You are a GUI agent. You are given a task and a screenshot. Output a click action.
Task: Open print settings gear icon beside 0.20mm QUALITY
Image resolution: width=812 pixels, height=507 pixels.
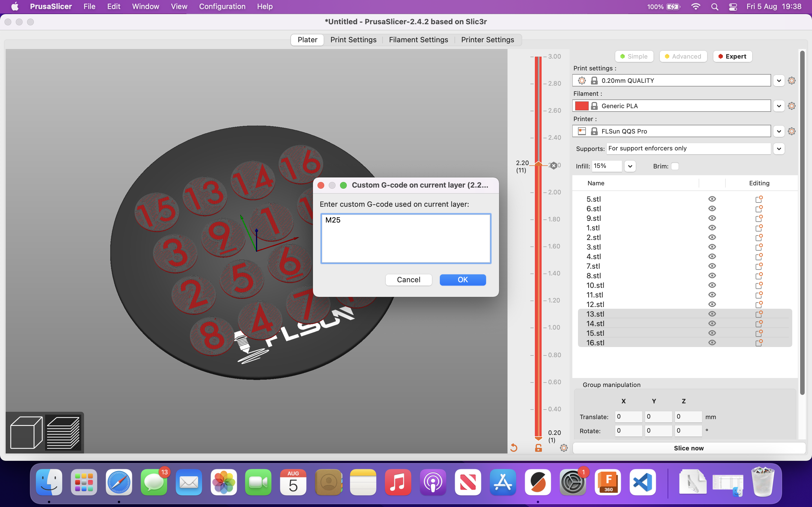click(x=791, y=81)
